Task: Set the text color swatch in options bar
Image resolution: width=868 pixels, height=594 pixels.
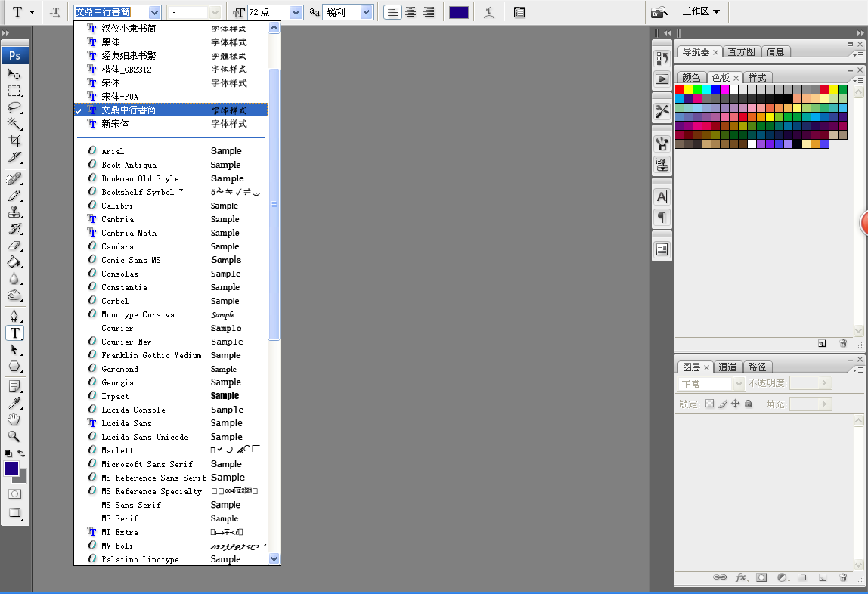Action: pos(459,12)
